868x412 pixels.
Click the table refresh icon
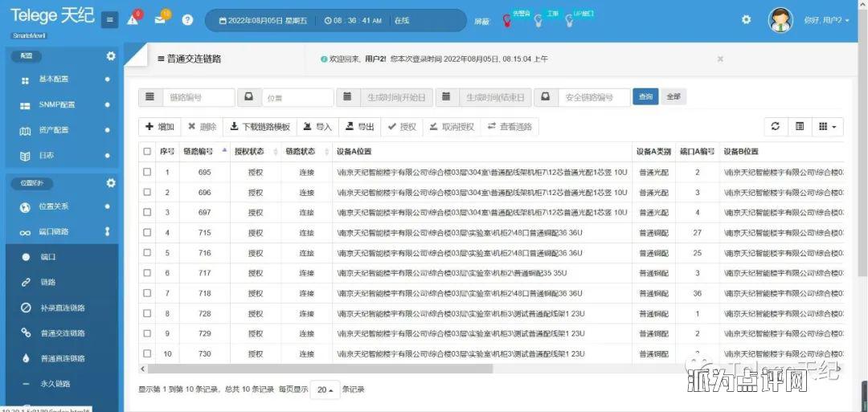tap(776, 127)
